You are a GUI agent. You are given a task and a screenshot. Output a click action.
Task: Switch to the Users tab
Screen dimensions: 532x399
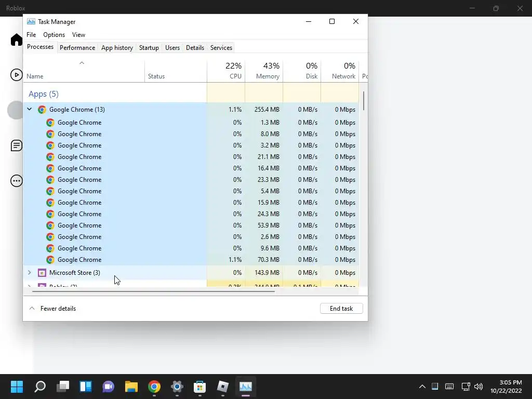pyautogui.click(x=172, y=48)
